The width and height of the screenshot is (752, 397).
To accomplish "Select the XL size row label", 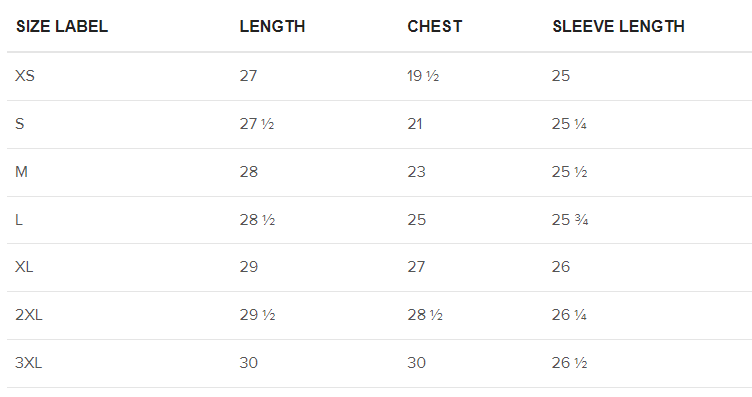I will (24, 267).
